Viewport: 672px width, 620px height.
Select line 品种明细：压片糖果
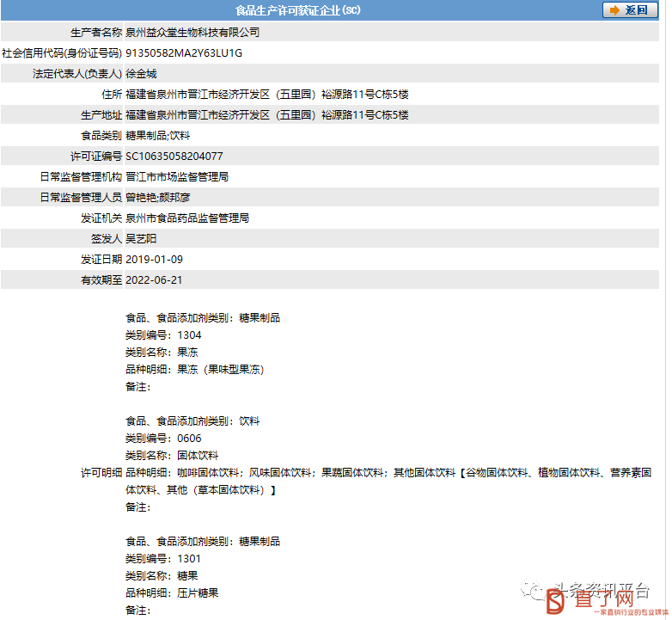172,593
